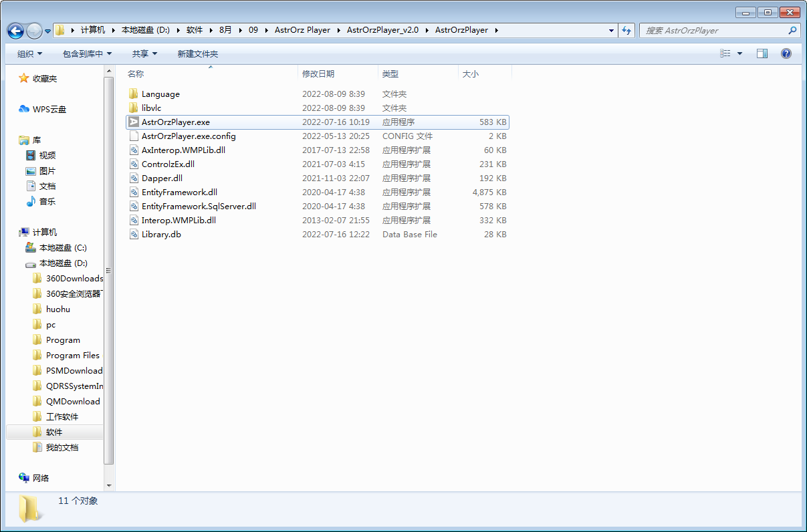Select the Library.db file icon
This screenshot has height=532, width=807.
[134, 235]
